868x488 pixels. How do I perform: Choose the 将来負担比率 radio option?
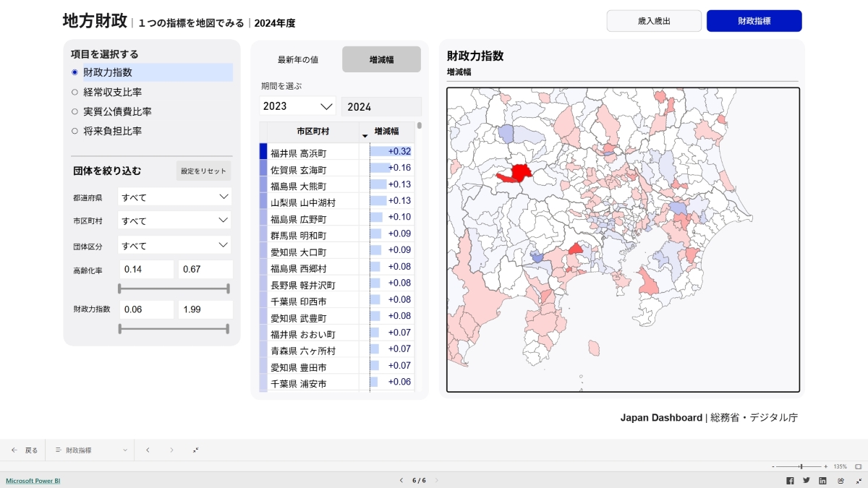click(x=112, y=131)
